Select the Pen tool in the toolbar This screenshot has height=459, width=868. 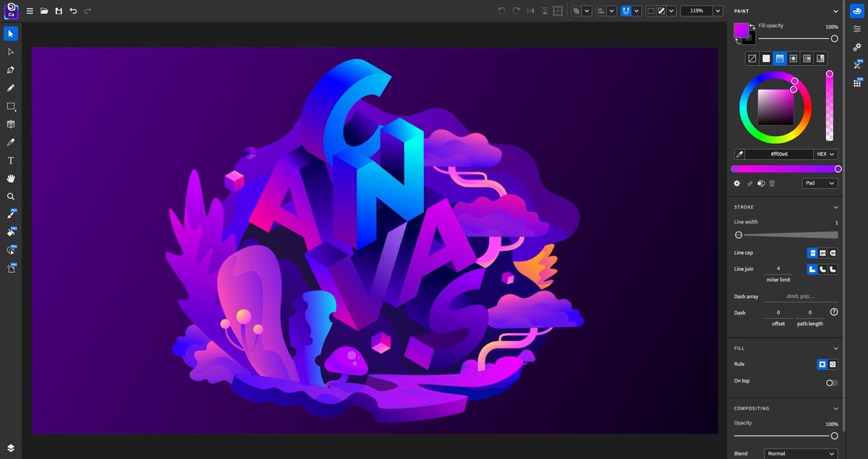(10, 70)
